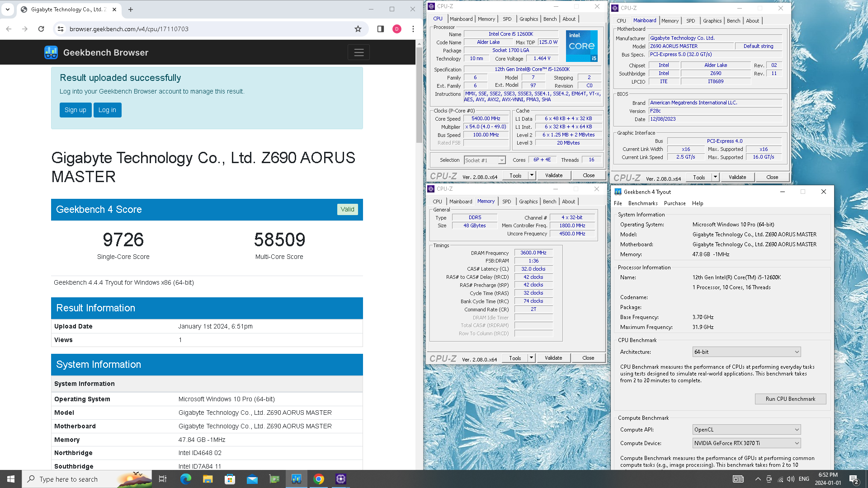Click the Geekbench Browser logo icon
The height and width of the screenshot is (488, 868).
coord(51,52)
